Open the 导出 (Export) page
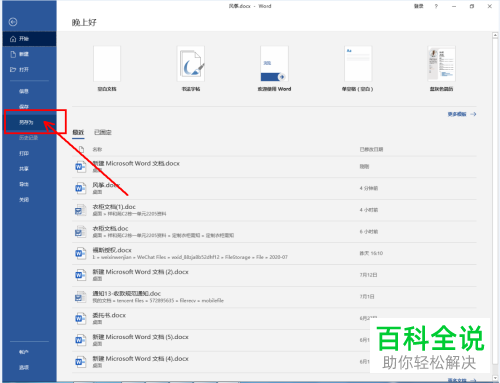This screenshot has width=500, height=383. click(29, 184)
